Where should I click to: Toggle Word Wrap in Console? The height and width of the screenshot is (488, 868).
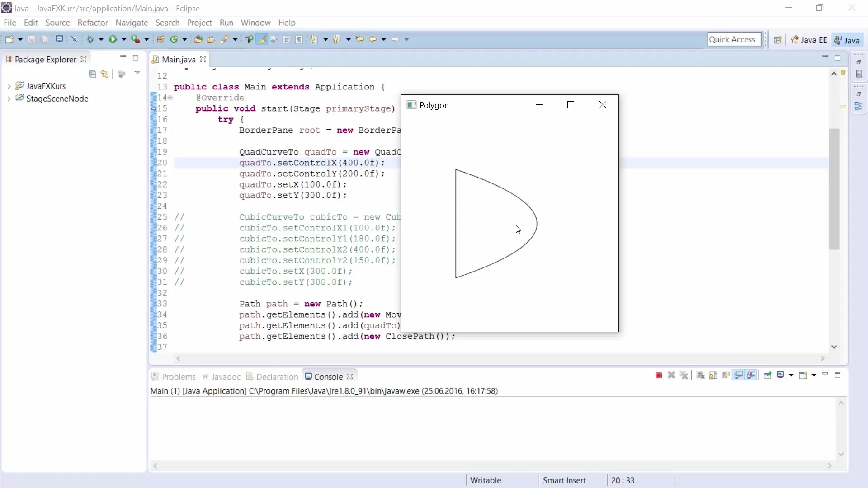point(726,375)
